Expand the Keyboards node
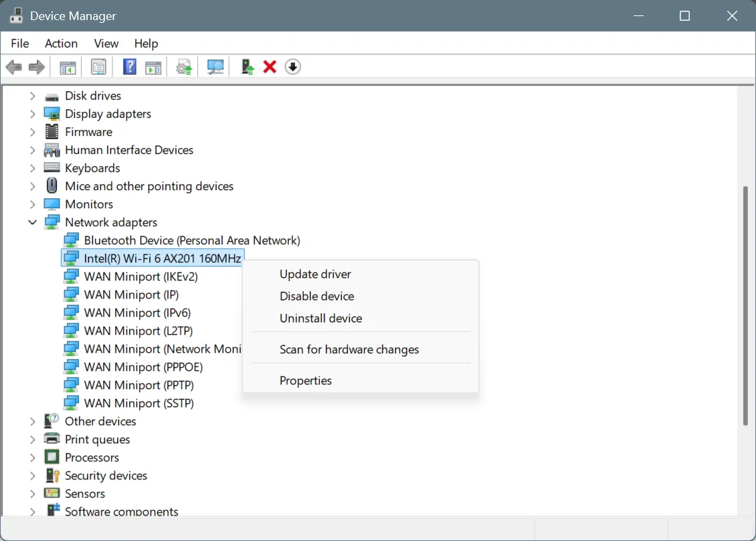Image resolution: width=756 pixels, height=541 pixels. coord(32,169)
